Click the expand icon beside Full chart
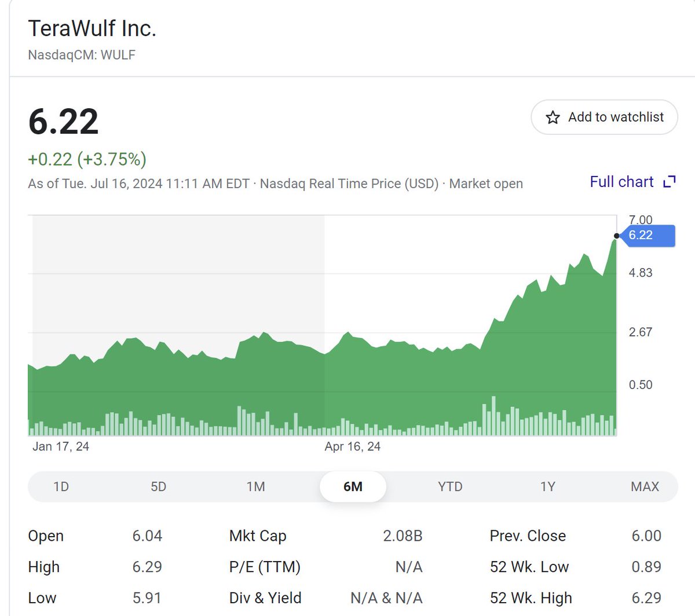The image size is (695, 616). [x=670, y=182]
